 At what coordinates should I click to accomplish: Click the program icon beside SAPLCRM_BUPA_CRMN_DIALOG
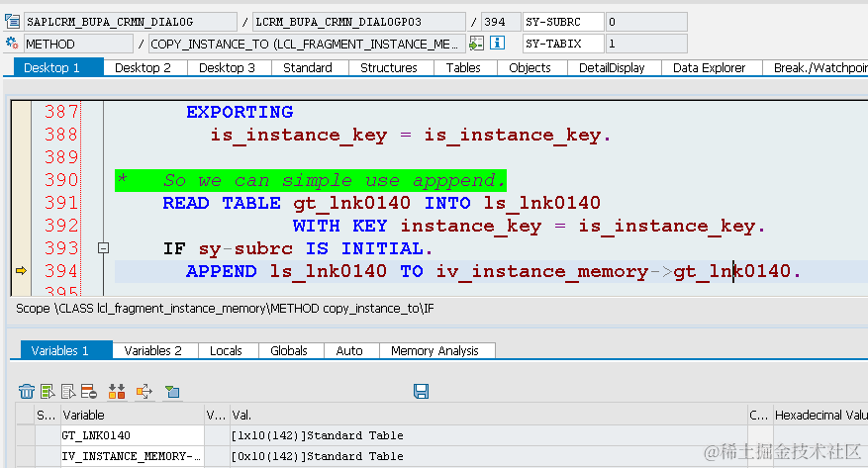point(12,22)
